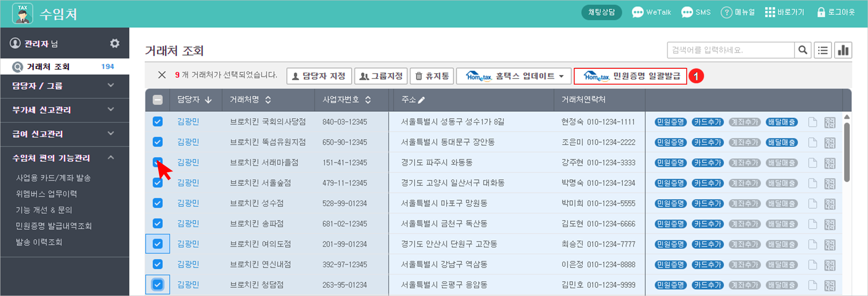Click 민원증명 일괄발급 button
Screen dimensions: 868x296
tap(630, 76)
